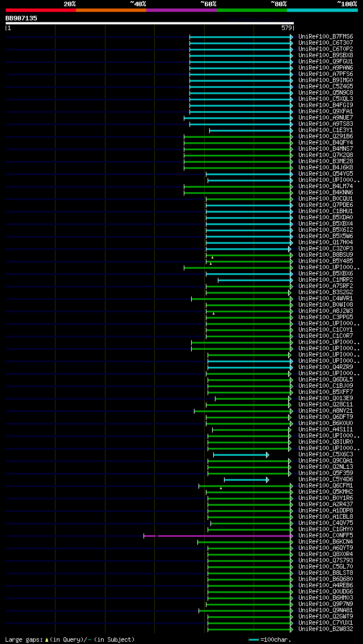The width and height of the screenshot is (363, 644).
Task: Click the UniRef100_C1C0R7 label
Action: pos(326,336)
